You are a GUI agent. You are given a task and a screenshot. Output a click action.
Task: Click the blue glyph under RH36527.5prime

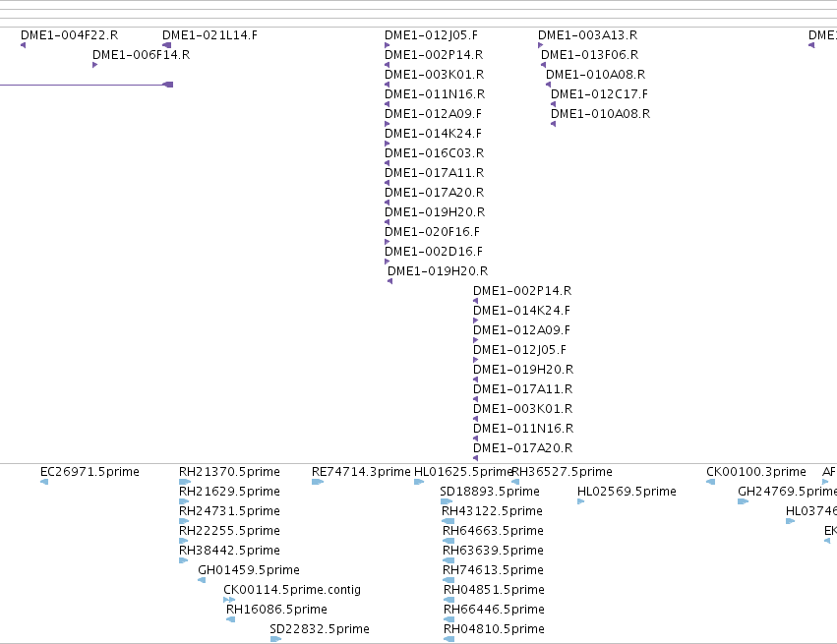[515, 482]
